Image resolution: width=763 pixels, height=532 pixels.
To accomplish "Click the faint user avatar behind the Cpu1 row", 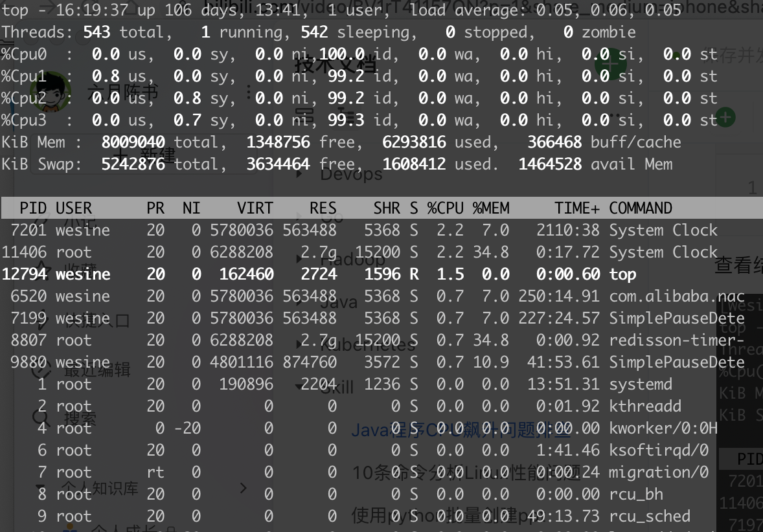I will (51, 93).
